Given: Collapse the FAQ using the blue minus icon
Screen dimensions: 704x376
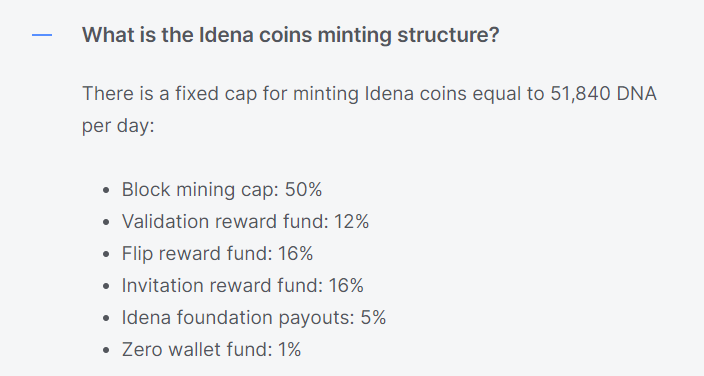Looking at the screenshot, I should pos(42,35).
